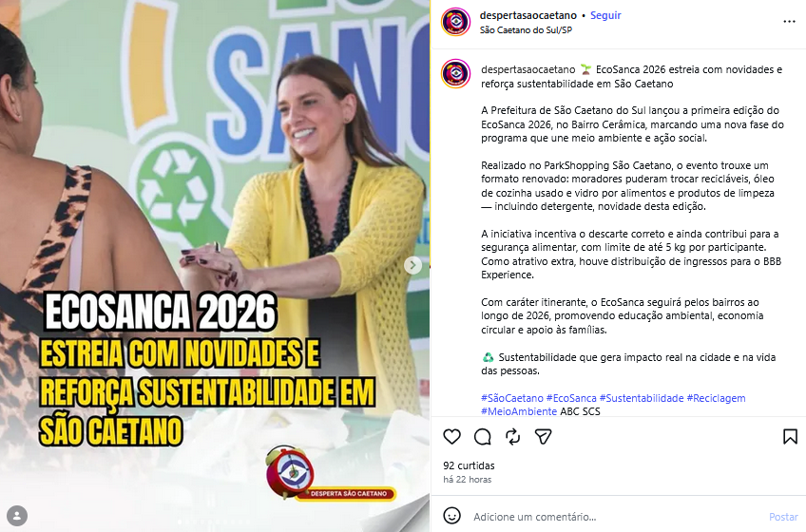Click the header profile avatar
The height and width of the screenshot is (532, 806).
click(x=455, y=22)
